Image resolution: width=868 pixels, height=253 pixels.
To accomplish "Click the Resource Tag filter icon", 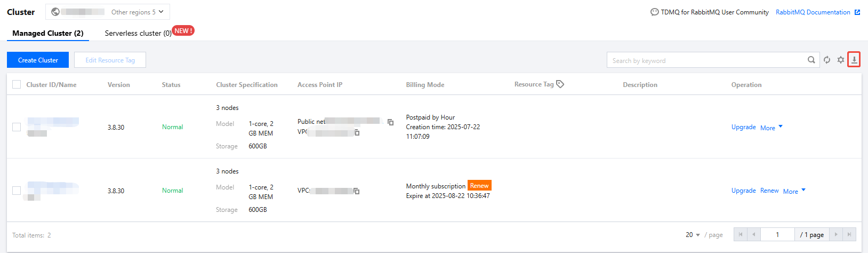I will pyautogui.click(x=560, y=84).
